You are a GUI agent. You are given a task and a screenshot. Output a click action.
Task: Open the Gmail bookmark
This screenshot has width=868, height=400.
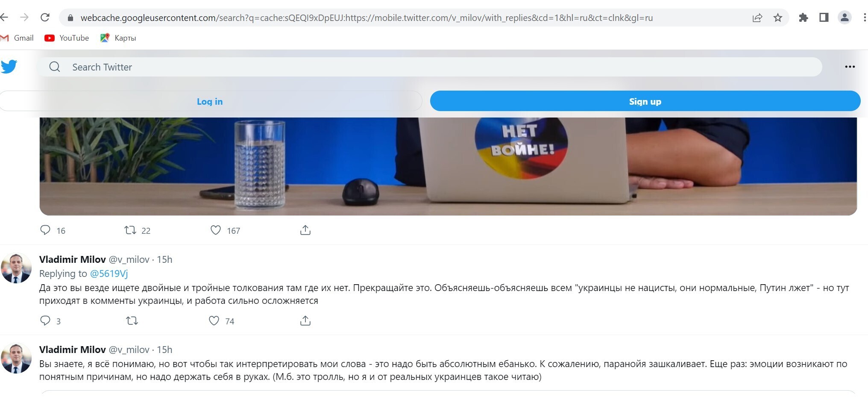tap(17, 38)
